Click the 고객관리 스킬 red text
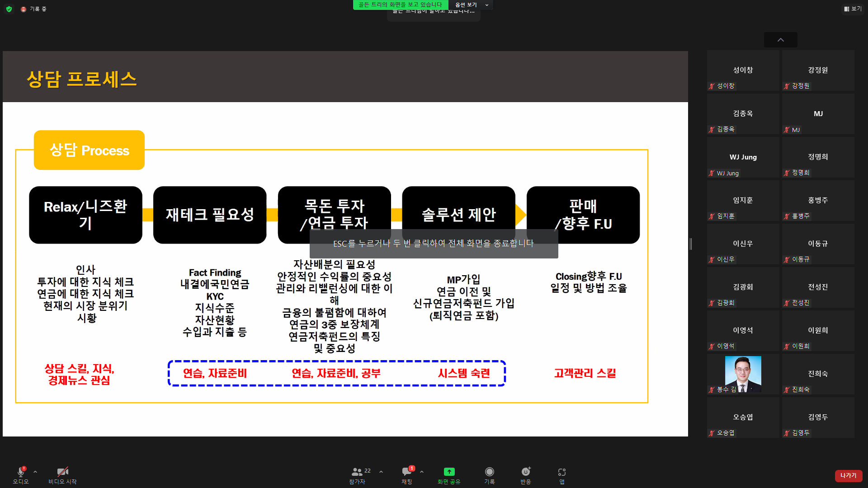Screen dimensions: 868x488 click(x=585, y=373)
